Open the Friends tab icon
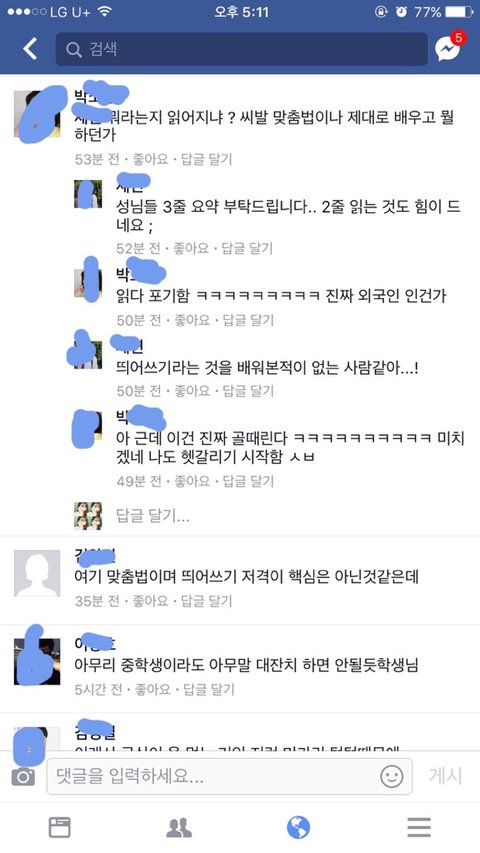This screenshot has height=853, width=480. point(179,827)
